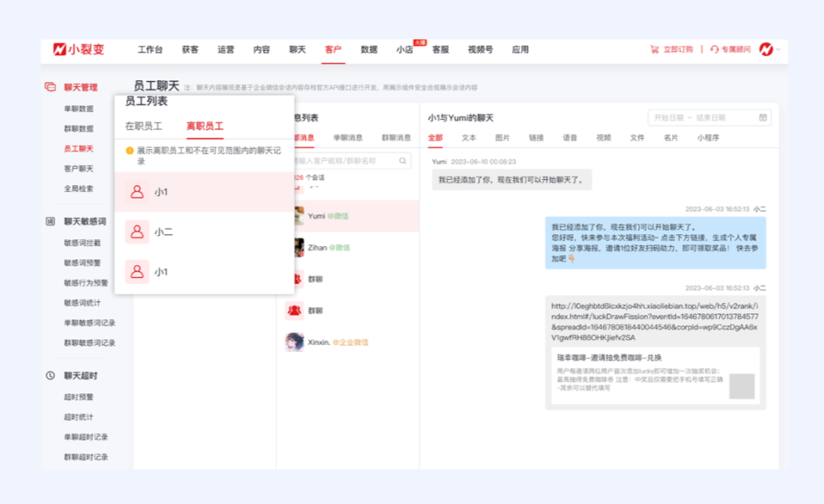Click the 立即订阅 subscription link
The image size is (824, 504).
click(680, 49)
